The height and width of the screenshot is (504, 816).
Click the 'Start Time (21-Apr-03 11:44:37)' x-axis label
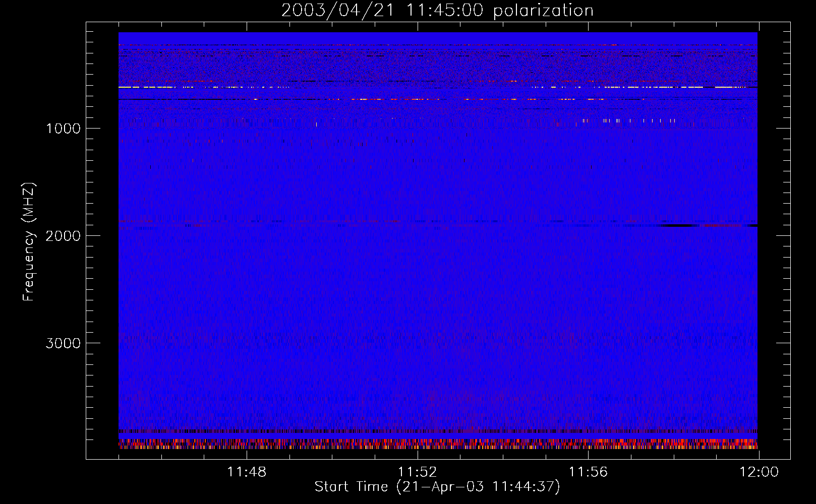pyautogui.click(x=437, y=487)
